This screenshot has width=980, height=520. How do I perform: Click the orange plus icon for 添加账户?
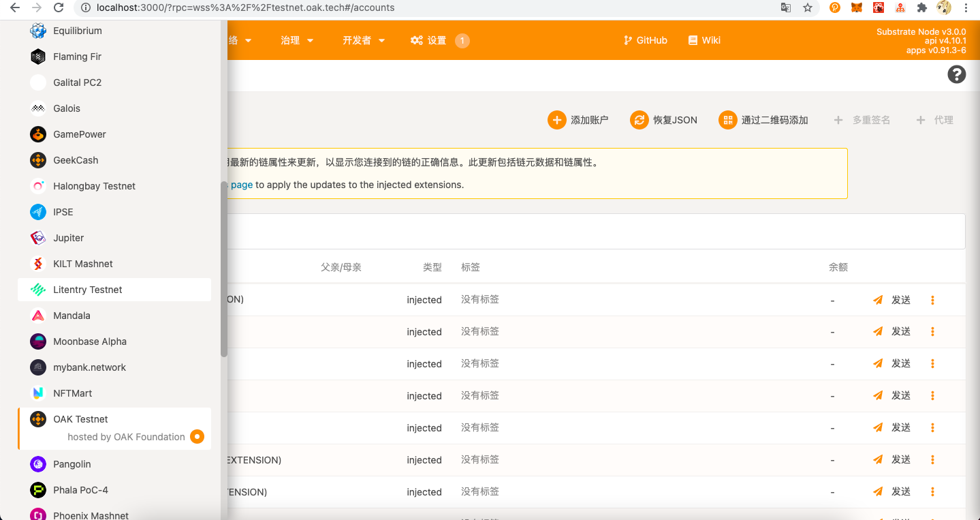[x=556, y=120]
